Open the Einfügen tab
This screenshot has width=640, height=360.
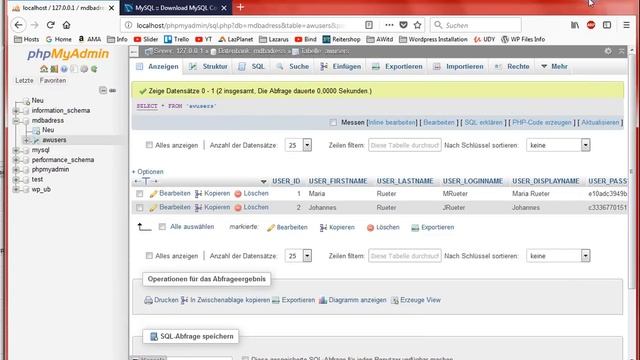[x=340, y=66]
